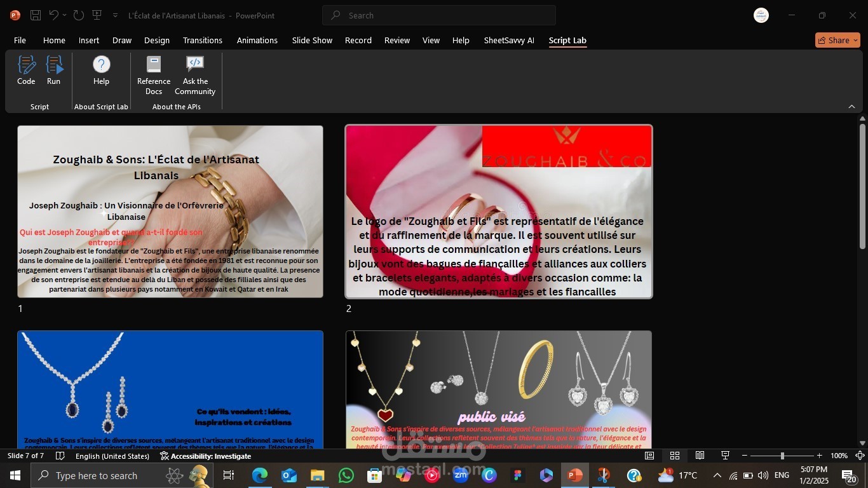The image size is (868, 488).
Task: Go to the Slide Show tab
Action: [x=312, y=40]
